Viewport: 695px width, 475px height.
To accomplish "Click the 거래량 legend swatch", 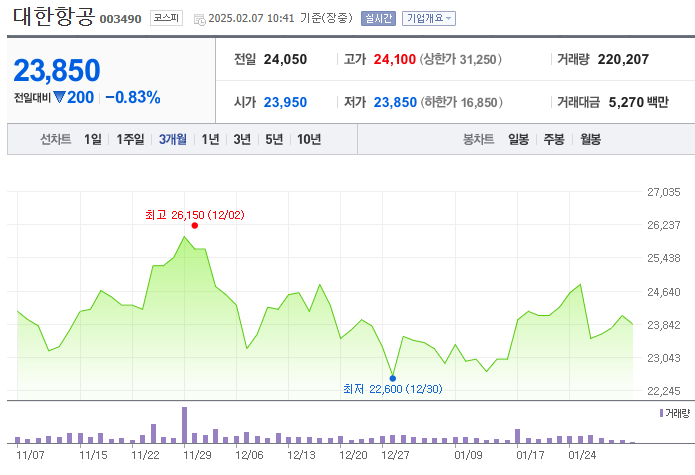I will (x=661, y=413).
